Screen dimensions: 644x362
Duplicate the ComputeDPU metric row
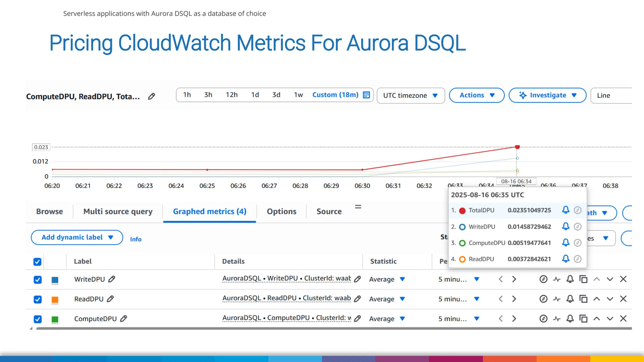click(583, 319)
